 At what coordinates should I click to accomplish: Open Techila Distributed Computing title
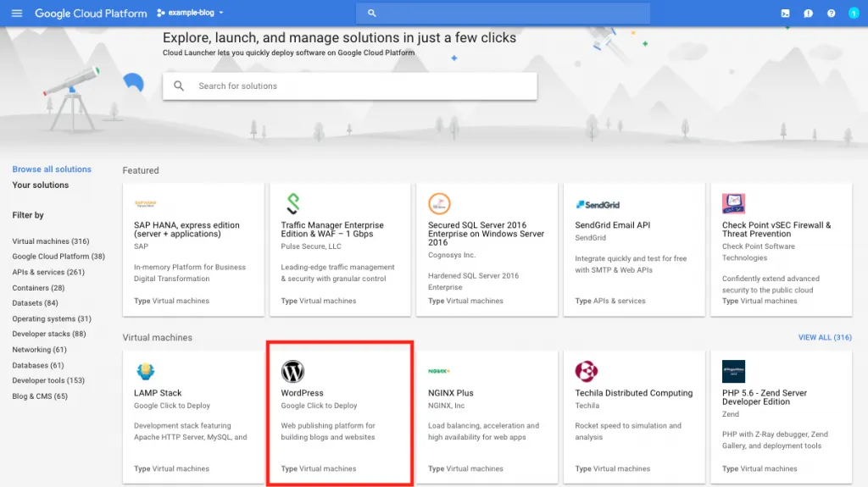tap(634, 393)
